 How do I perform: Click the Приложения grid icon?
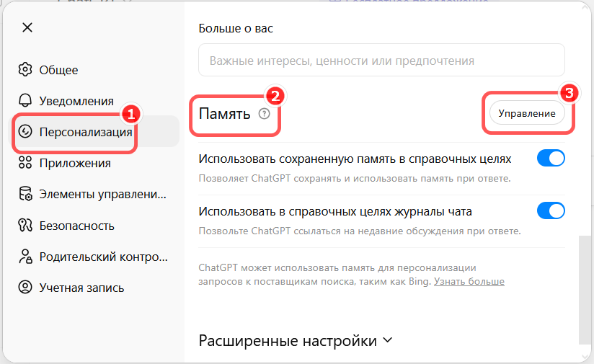(26, 163)
